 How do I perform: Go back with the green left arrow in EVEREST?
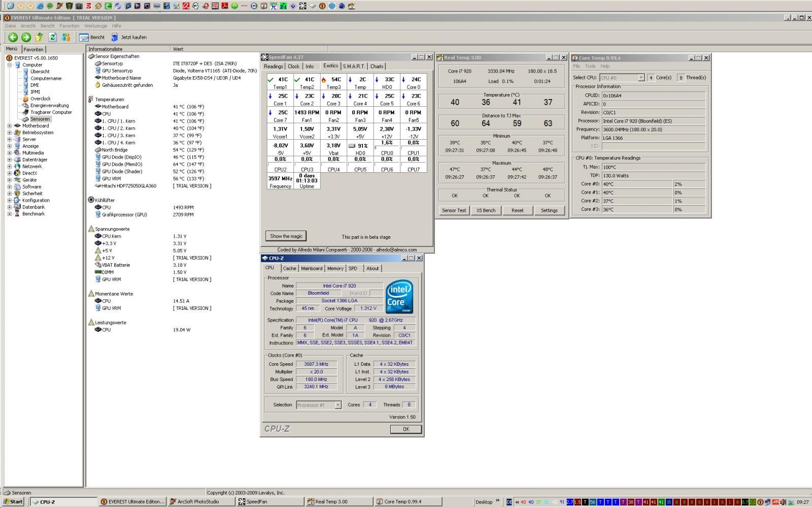point(13,37)
